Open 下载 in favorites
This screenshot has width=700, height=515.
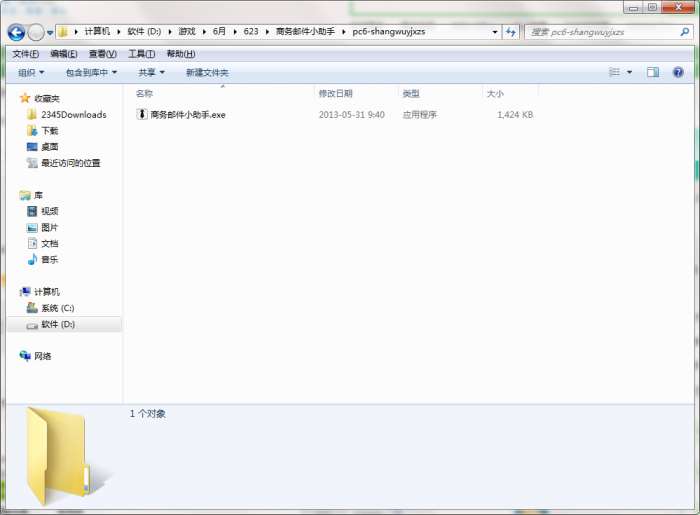50,131
